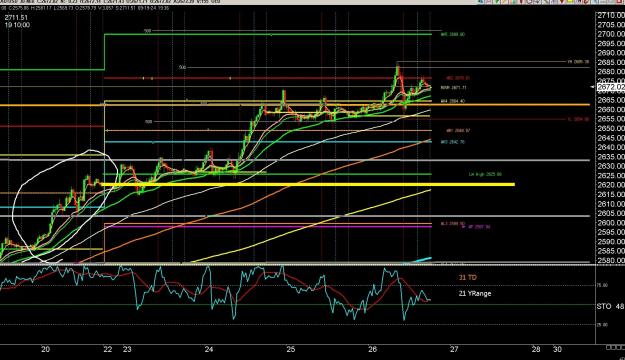Click date 25 on the time axis
This screenshot has width=625, height=360.
291,350
